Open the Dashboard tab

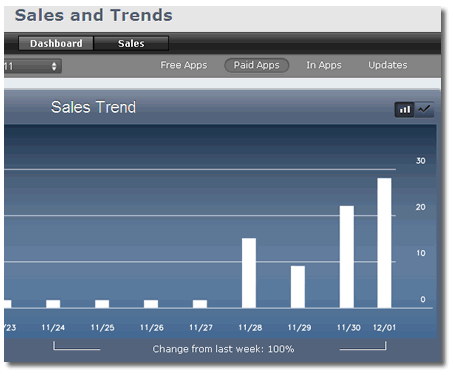[x=56, y=43]
